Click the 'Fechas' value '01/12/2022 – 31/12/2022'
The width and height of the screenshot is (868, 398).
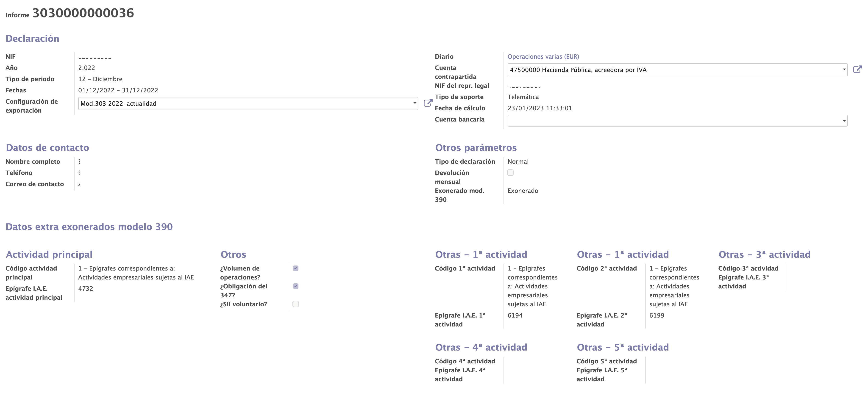(x=118, y=90)
